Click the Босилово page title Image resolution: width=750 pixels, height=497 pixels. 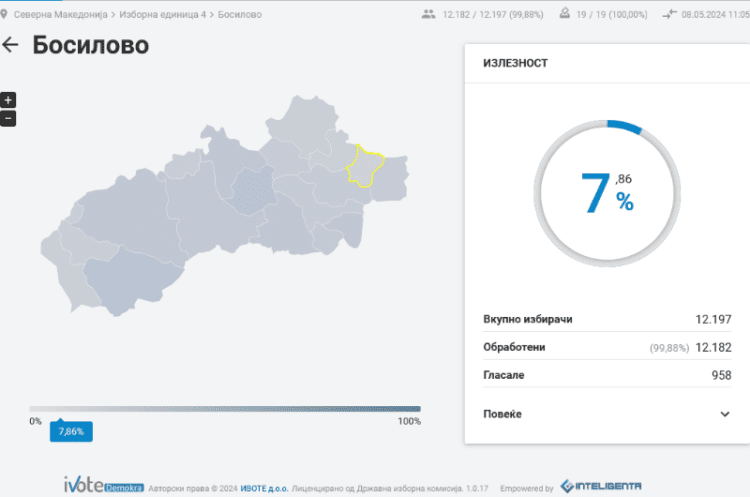[91, 45]
